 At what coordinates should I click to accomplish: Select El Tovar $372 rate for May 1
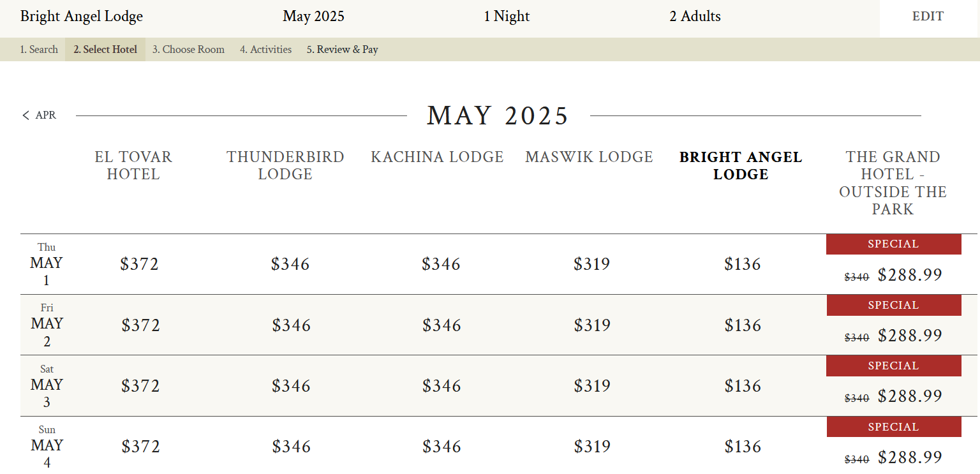click(140, 264)
